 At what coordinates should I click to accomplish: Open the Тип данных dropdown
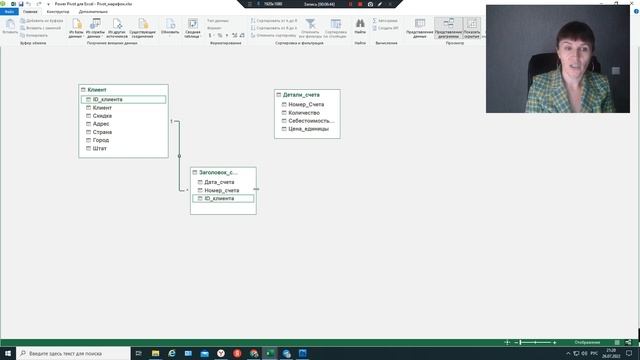[x=218, y=20]
